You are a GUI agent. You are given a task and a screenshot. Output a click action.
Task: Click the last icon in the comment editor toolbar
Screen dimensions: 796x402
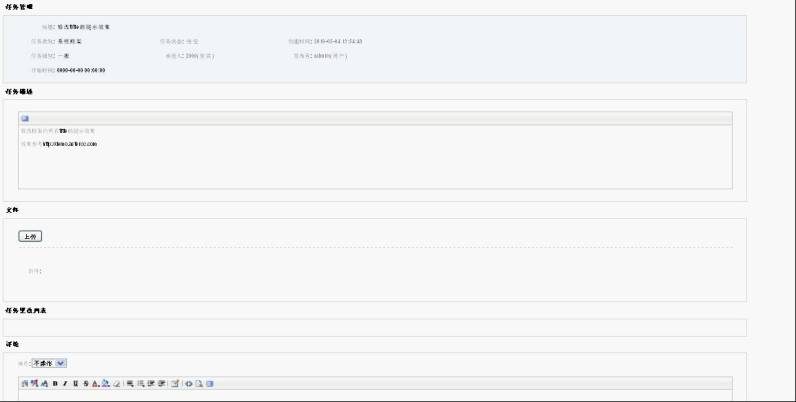210,384
